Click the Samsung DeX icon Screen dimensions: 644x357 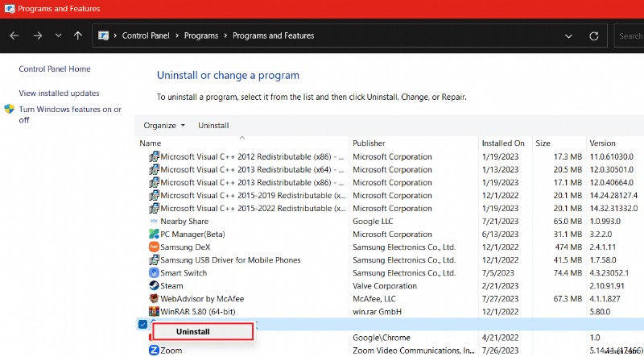click(154, 247)
